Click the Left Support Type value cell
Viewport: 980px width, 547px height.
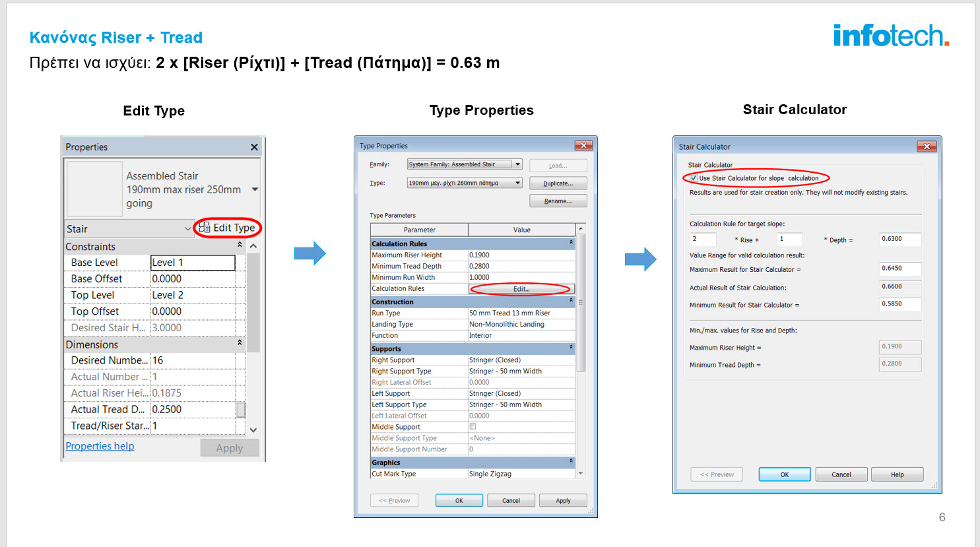[x=521, y=404]
